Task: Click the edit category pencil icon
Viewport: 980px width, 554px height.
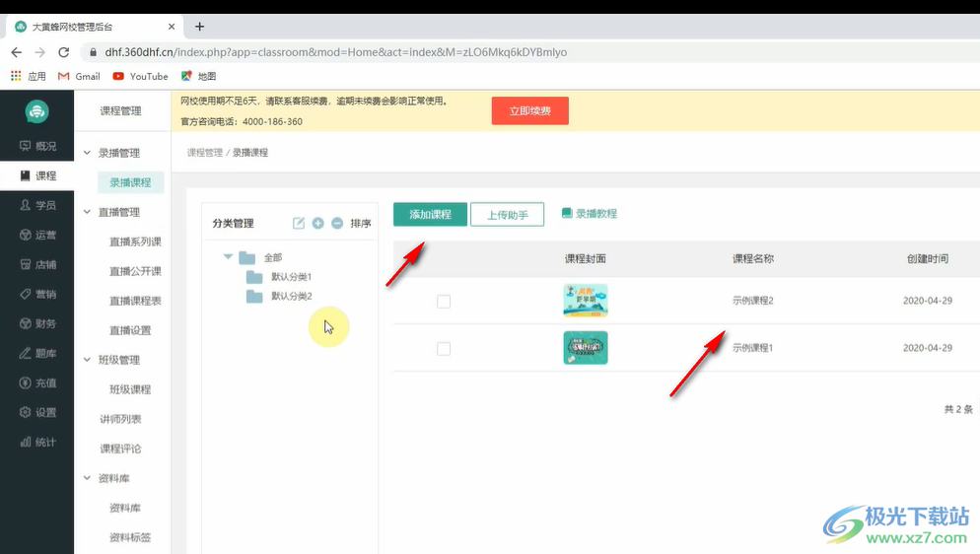Action: point(299,223)
